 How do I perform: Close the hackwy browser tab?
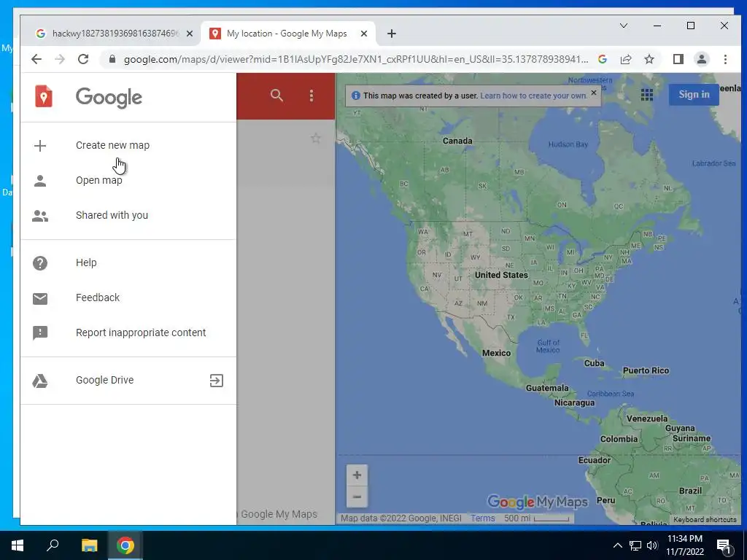click(190, 34)
